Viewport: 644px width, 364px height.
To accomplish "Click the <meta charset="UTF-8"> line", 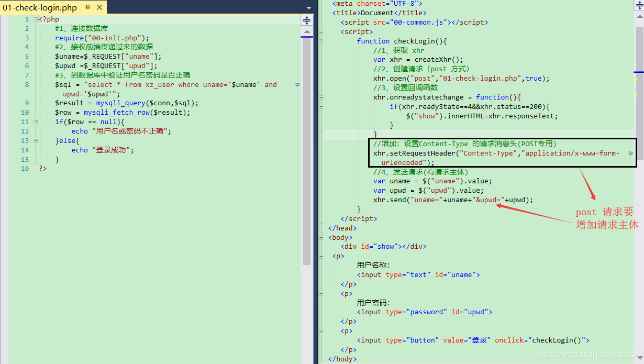I will (x=377, y=4).
